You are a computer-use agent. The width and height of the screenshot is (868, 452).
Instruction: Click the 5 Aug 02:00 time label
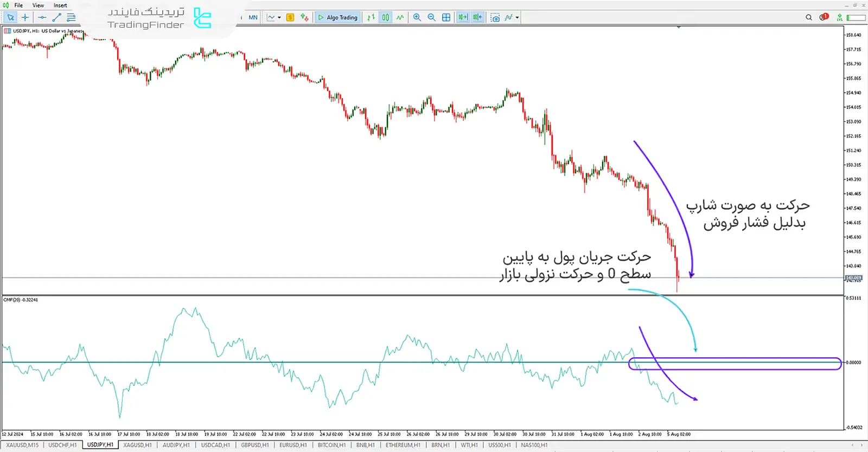(679, 434)
